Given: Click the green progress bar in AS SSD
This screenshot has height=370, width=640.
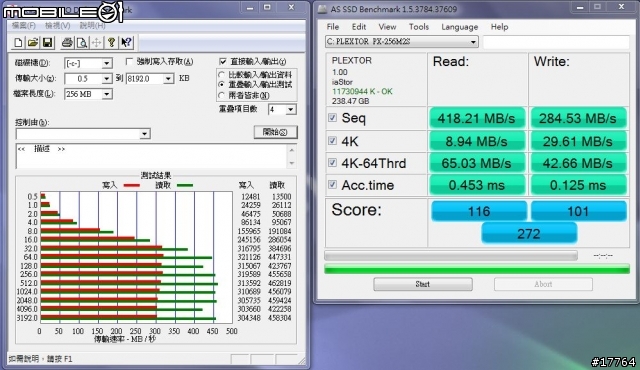Looking at the screenshot, I should pyautogui.click(x=477, y=269).
